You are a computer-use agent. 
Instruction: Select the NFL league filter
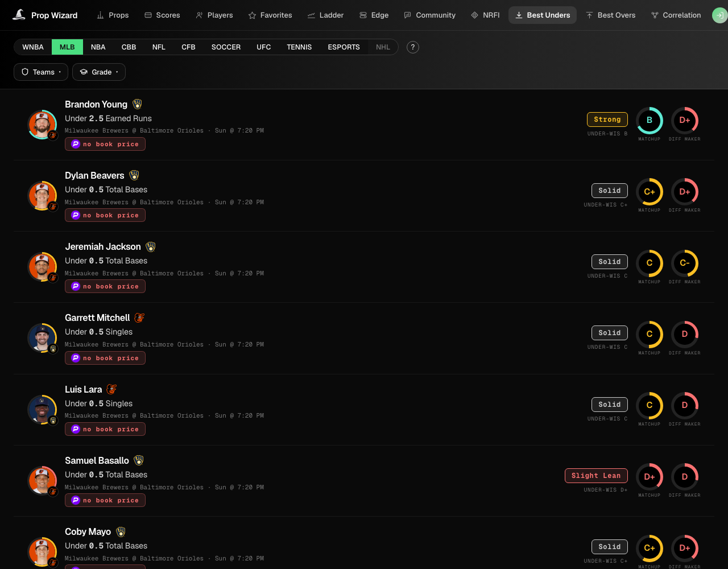[159, 47]
